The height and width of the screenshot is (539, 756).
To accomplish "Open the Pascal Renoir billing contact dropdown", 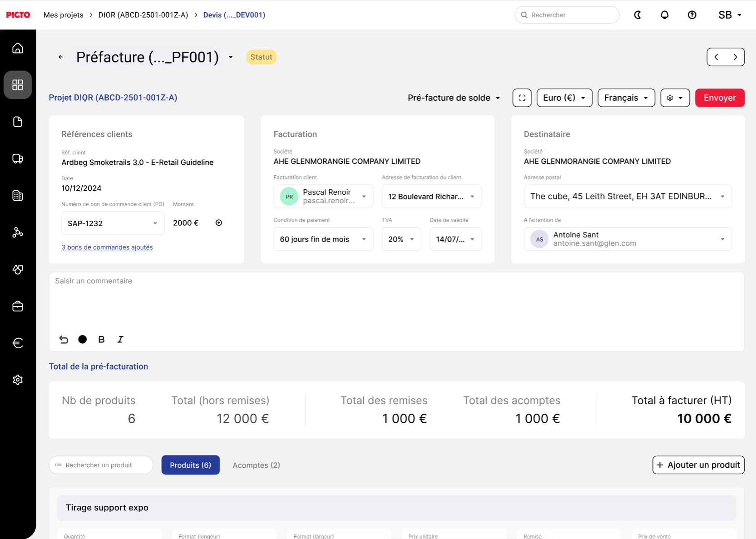I will tap(323, 197).
